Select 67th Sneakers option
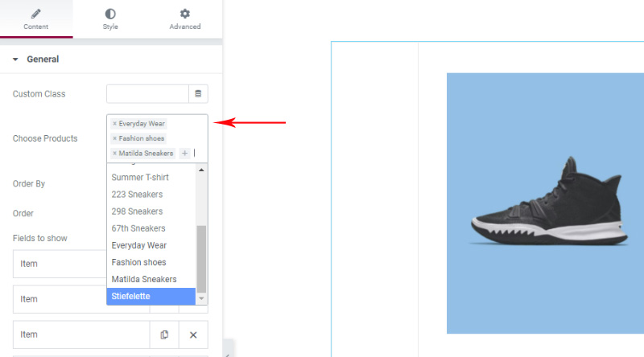Viewport: 644px width, 357px height. [151, 228]
